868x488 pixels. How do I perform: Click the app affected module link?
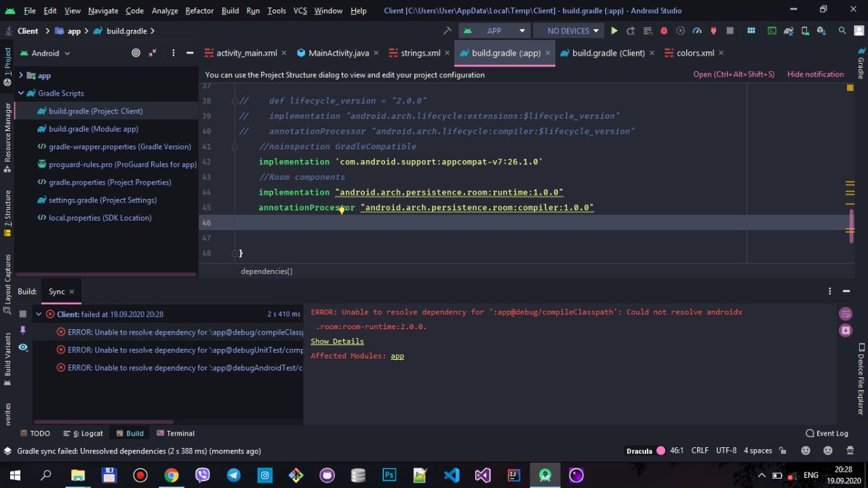tap(397, 356)
